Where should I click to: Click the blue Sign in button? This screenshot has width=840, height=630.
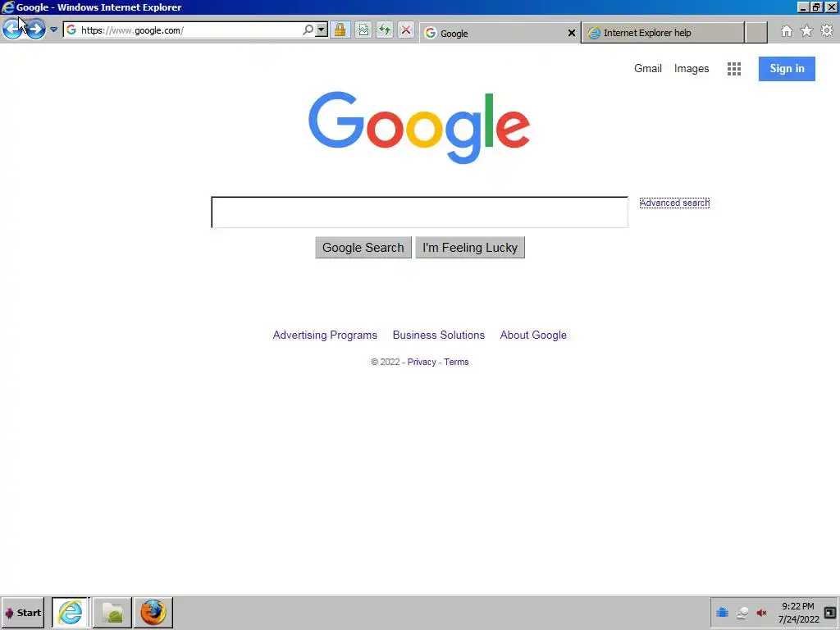pos(787,69)
